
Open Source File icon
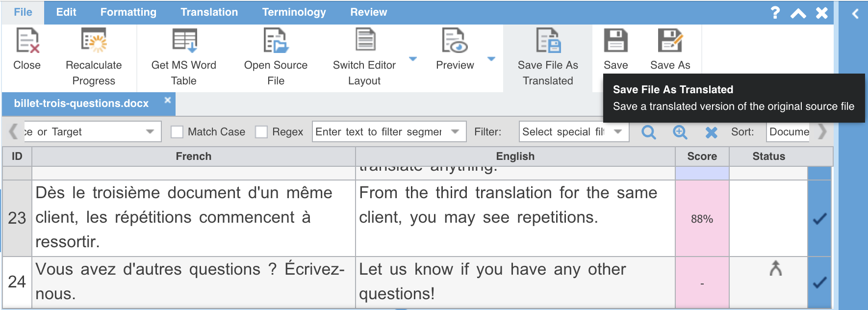pos(276,40)
